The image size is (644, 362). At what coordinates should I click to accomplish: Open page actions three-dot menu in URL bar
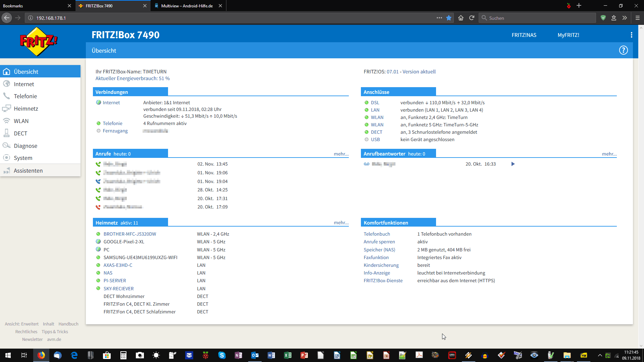(439, 18)
